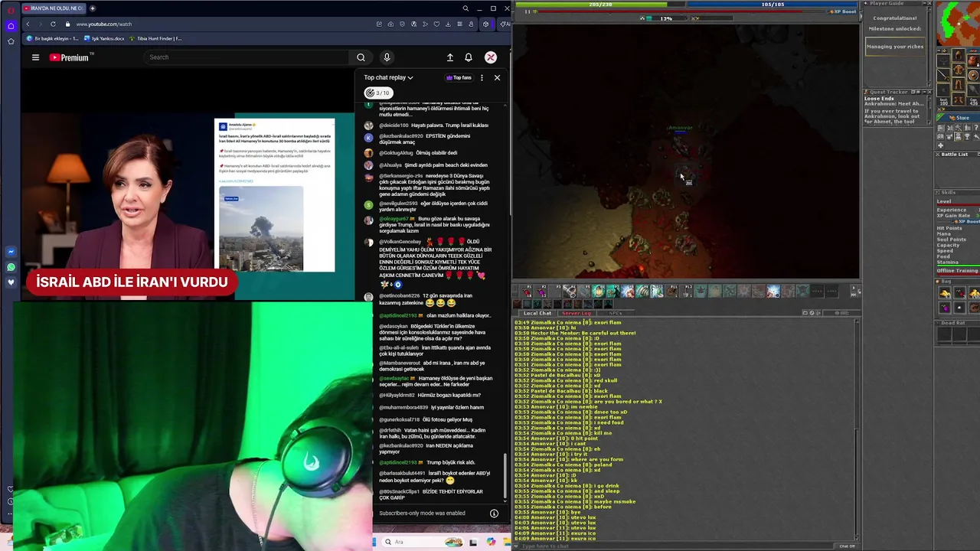
Task: Open Opera sidebar bookmarks star icon
Action: 11,41
